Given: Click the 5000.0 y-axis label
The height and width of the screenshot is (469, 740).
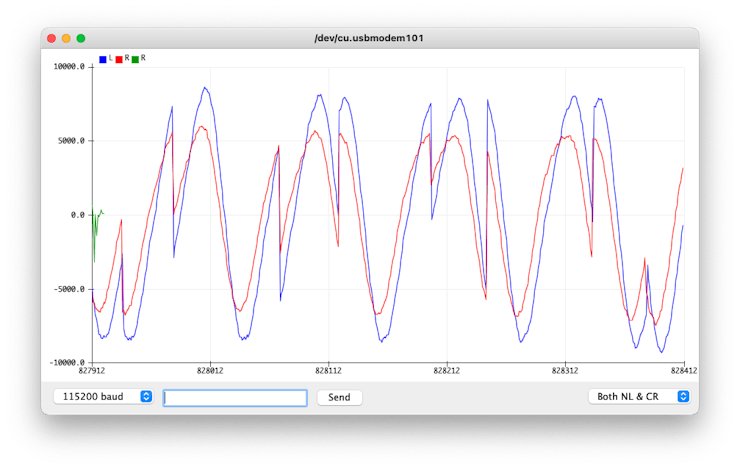Looking at the screenshot, I should (x=71, y=141).
